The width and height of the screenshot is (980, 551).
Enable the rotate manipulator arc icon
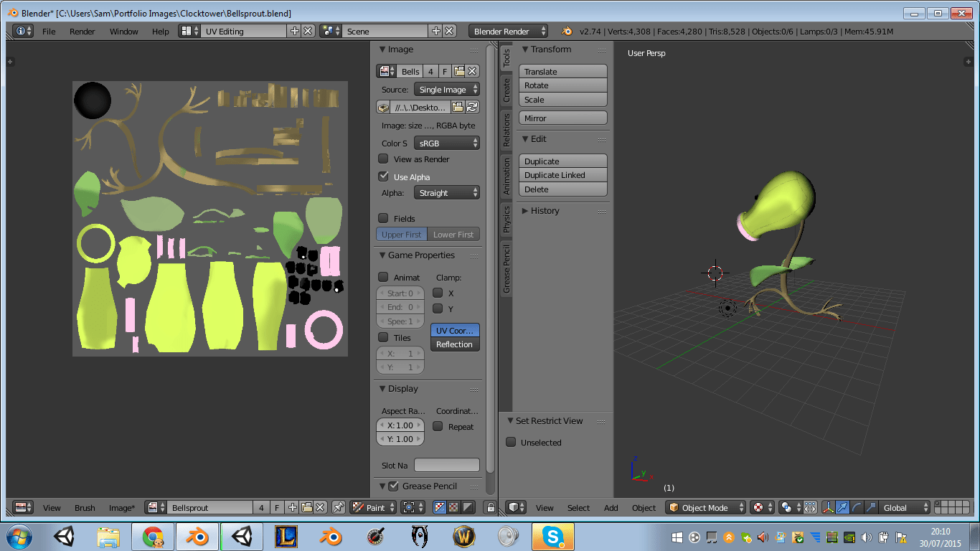click(x=857, y=507)
